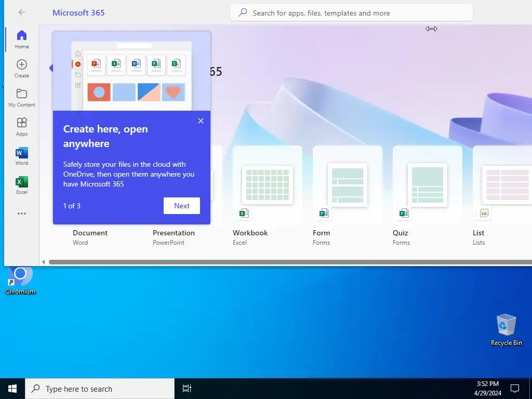Focus the Search for apps, files, templates field

(352, 13)
